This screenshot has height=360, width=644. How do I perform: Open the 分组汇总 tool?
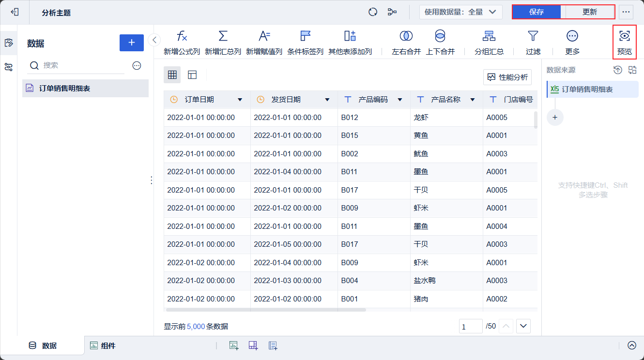coord(489,43)
